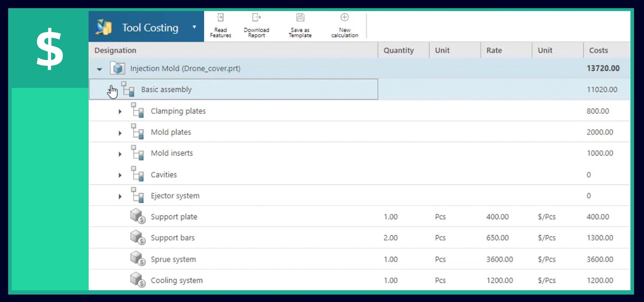Click the total cost 13720.00
Image resolution: width=644 pixels, height=302 pixels.
(603, 68)
